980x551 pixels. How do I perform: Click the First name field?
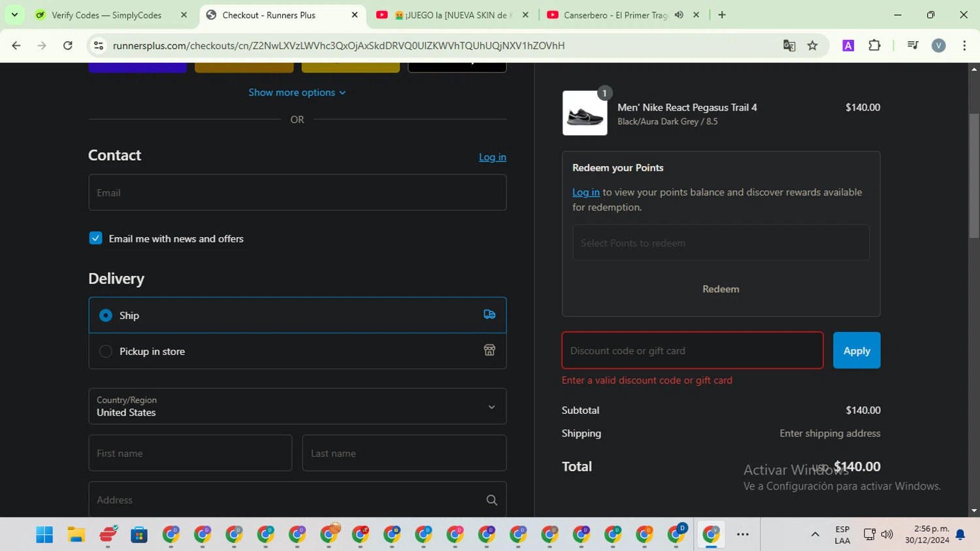coord(190,453)
